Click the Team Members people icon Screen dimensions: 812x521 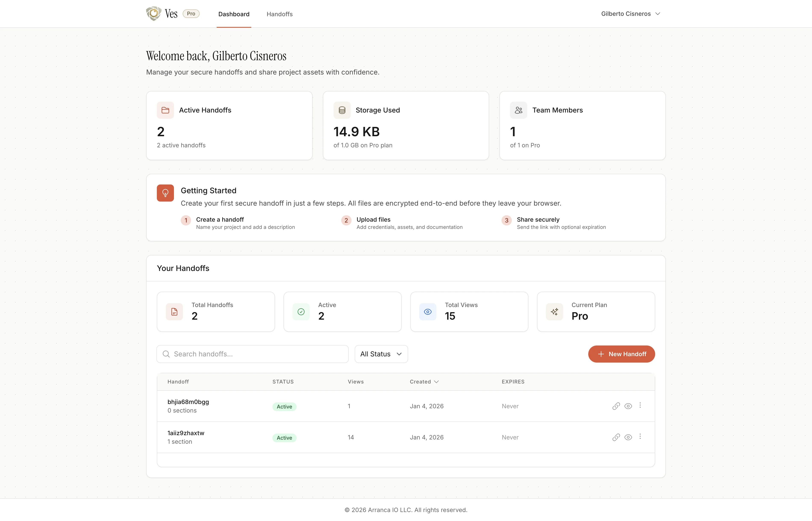(x=519, y=110)
